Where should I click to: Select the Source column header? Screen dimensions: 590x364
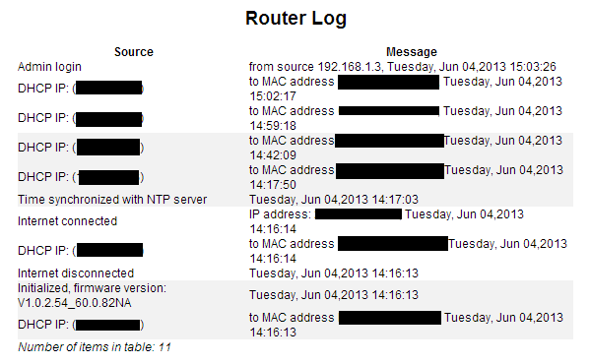[x=134, y=52]
